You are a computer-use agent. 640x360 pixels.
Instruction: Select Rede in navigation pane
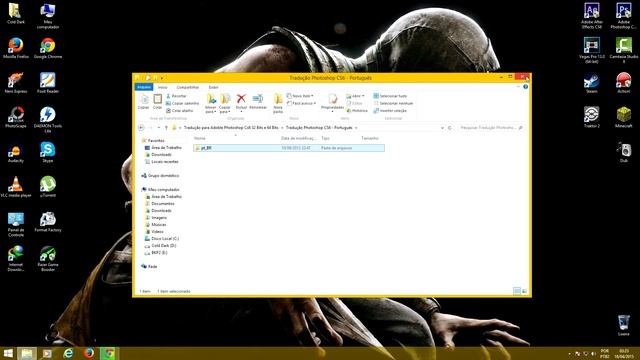149,267
